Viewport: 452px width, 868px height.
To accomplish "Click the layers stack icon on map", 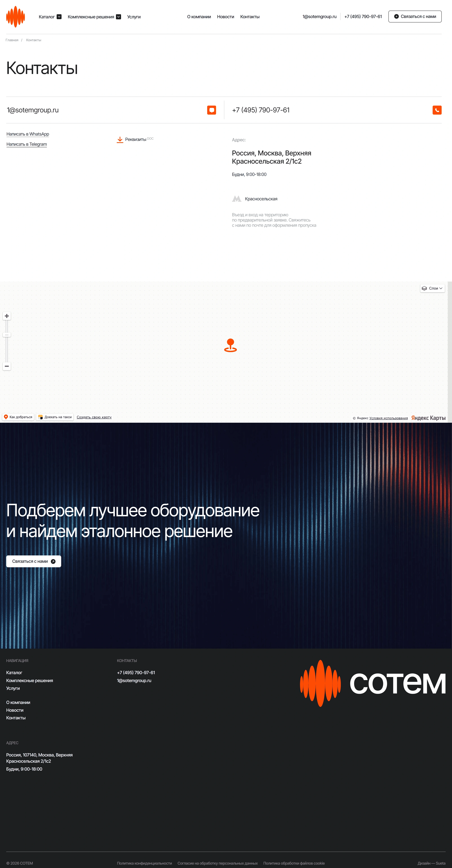I will pyautogui.click(x=424, y=288).
